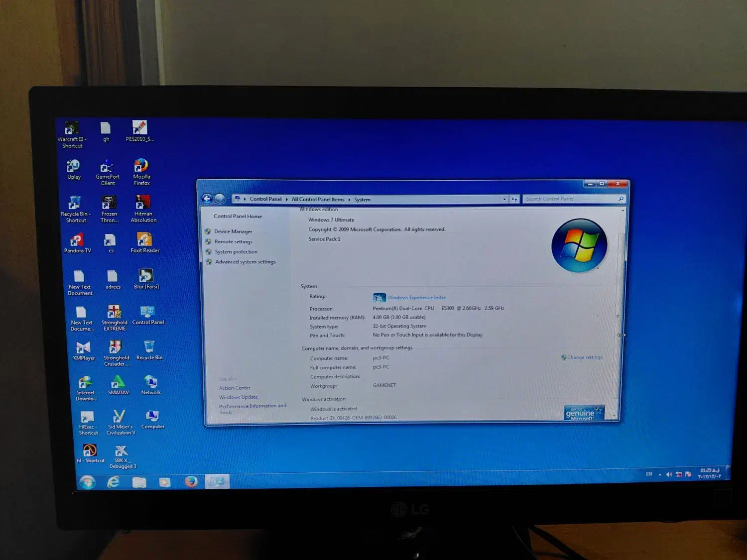Select the "4.00 GB (3.00 GB usable)" memory value
The height and width of the screenshot is (560, 747).
coord(399,317)
